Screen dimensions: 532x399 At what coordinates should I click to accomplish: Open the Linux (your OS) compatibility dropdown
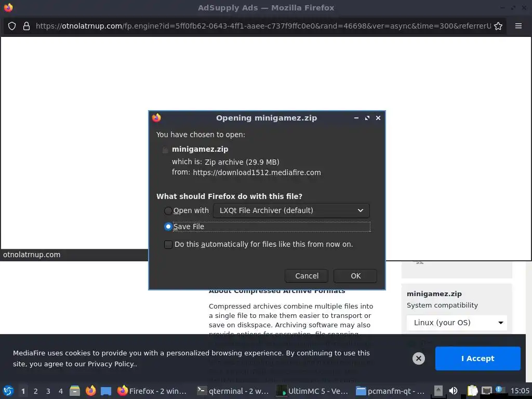(x=457, y=323)
